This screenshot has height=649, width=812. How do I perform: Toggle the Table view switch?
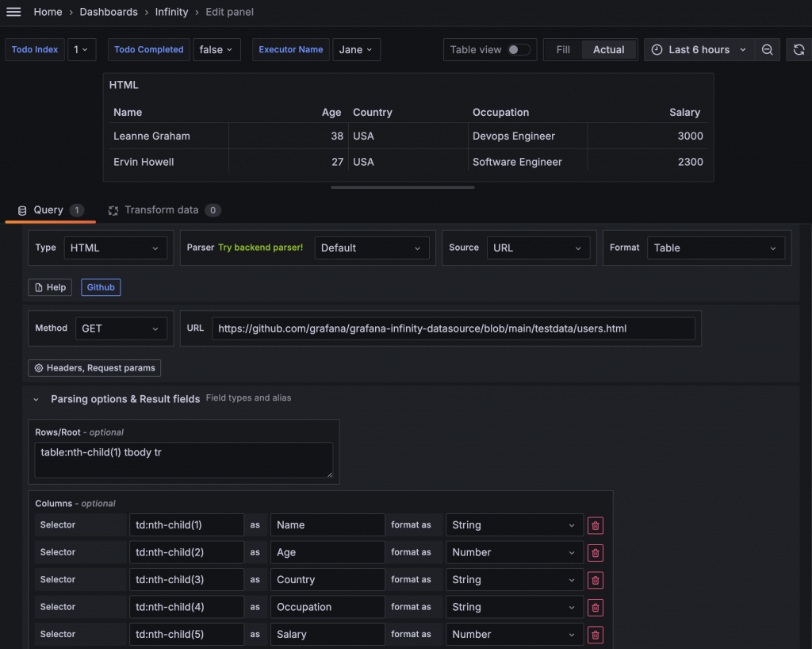click(x=519, y=50)
